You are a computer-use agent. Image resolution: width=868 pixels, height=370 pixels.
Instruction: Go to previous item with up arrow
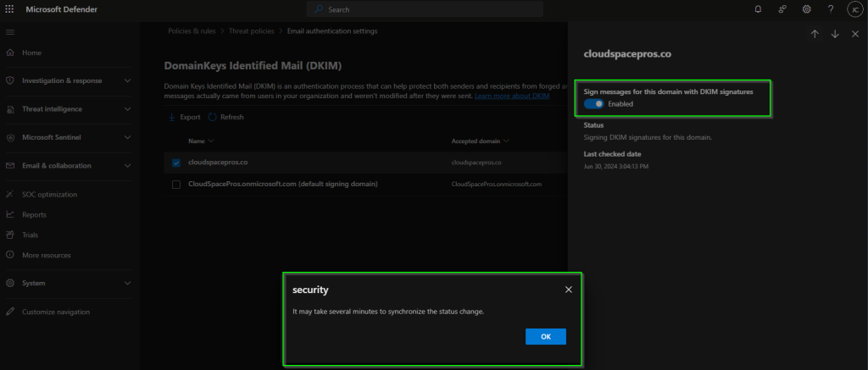pos(815,34)
